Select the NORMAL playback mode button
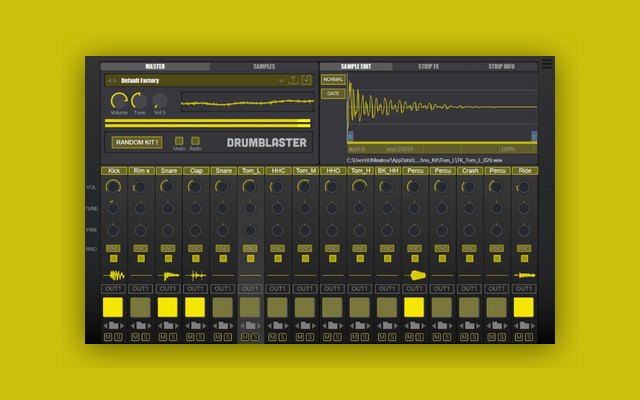 (333, 80)
